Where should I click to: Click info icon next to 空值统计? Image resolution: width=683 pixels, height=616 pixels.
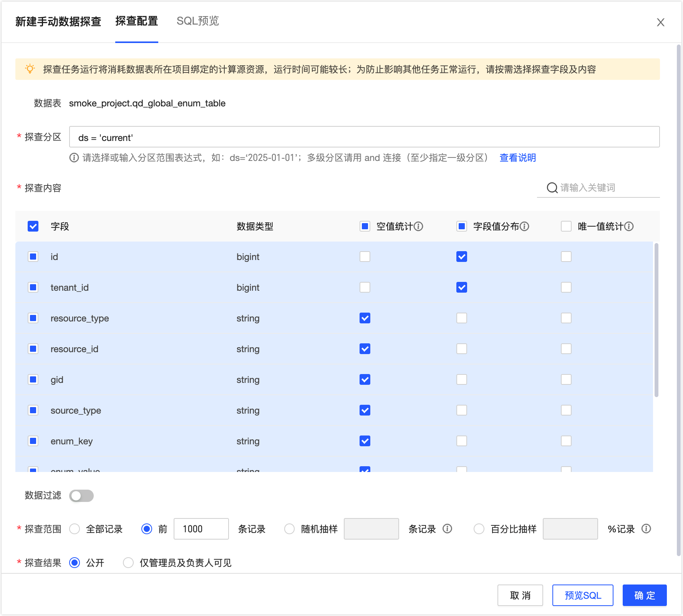[x=419, y=226]
